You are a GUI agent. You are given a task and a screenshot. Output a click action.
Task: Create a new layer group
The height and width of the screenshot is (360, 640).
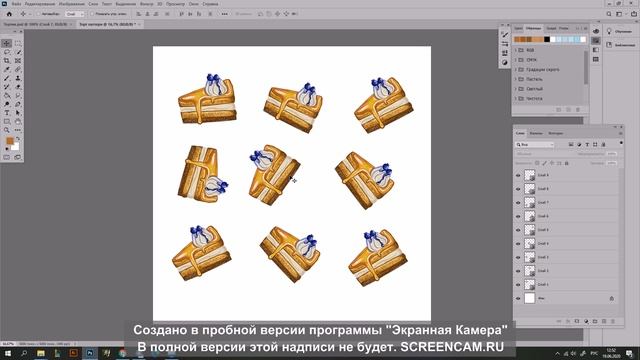pos(595,322)
